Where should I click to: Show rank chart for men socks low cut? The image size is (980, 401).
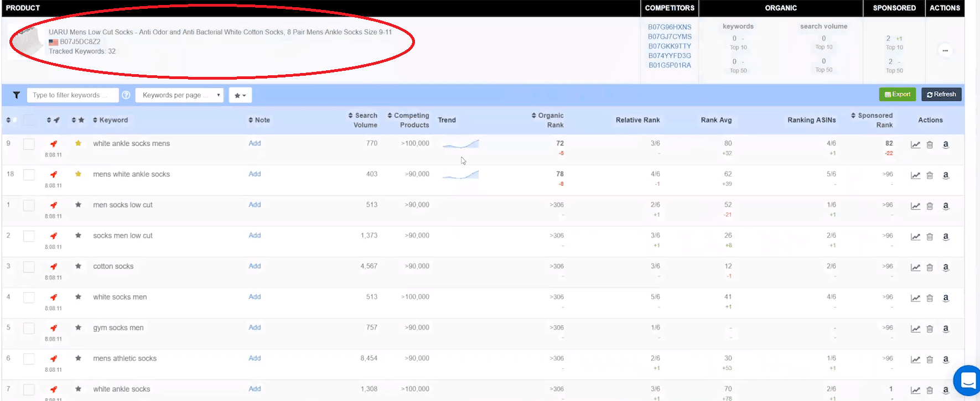916,206
